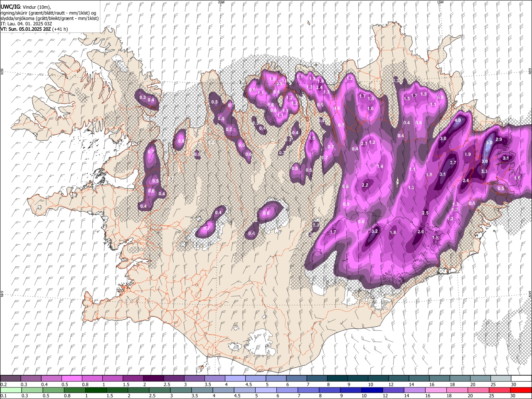Click the 'rigning/skúrir' legend description line
This screenshot has width=532, height=399.
[x=48, y=13]
